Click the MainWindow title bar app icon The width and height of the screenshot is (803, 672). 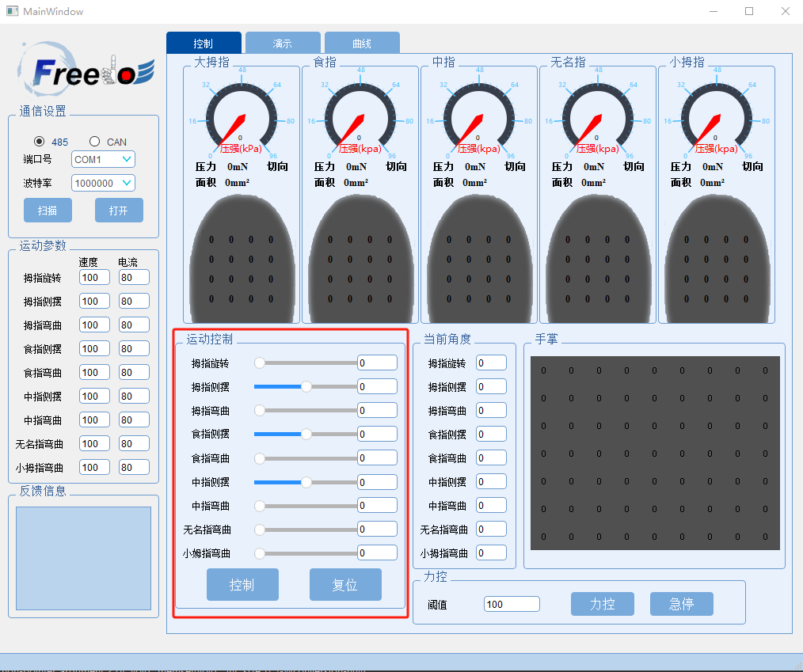coord(13,11)
